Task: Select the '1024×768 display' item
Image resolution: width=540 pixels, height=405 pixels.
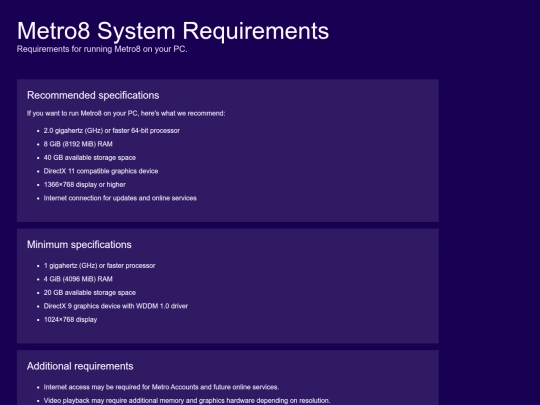Action: (70, 320)
